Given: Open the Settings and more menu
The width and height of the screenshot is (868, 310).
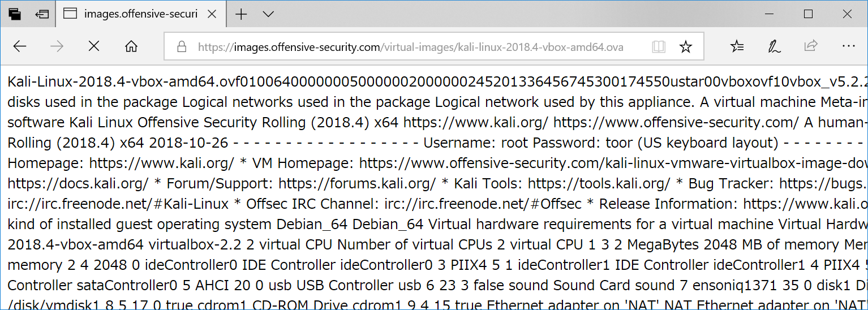Looking at the screenshot, I should (848, 46).
